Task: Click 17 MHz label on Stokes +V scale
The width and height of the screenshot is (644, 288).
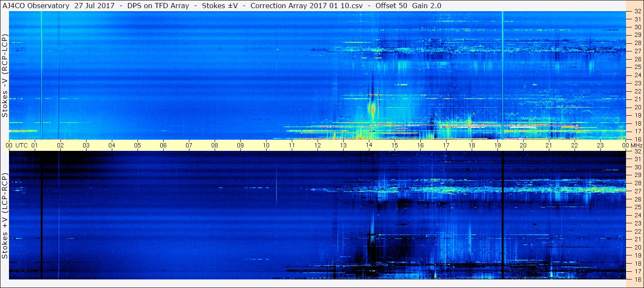Action: tap(637, 271)
